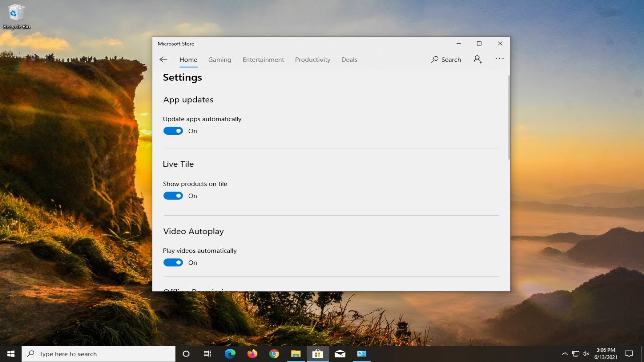
Task: Open Task View from the taskbar
Action: tap(207, 354)
